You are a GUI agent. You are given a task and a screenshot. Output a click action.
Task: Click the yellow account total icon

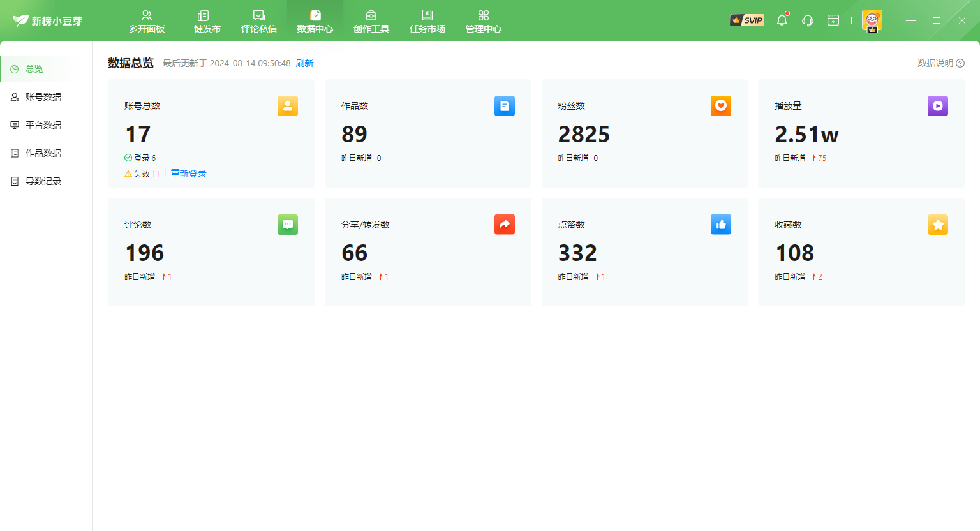point(288,106)
